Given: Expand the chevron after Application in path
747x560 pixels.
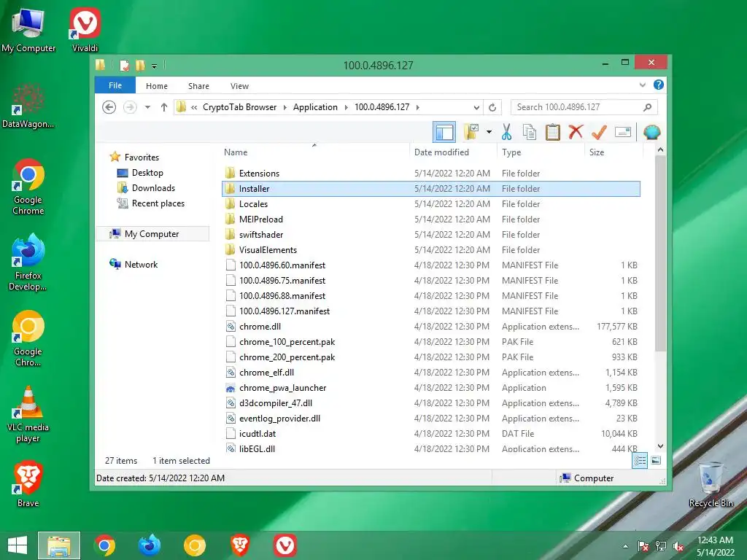Looking at the screenshot, I should point(347,107).
